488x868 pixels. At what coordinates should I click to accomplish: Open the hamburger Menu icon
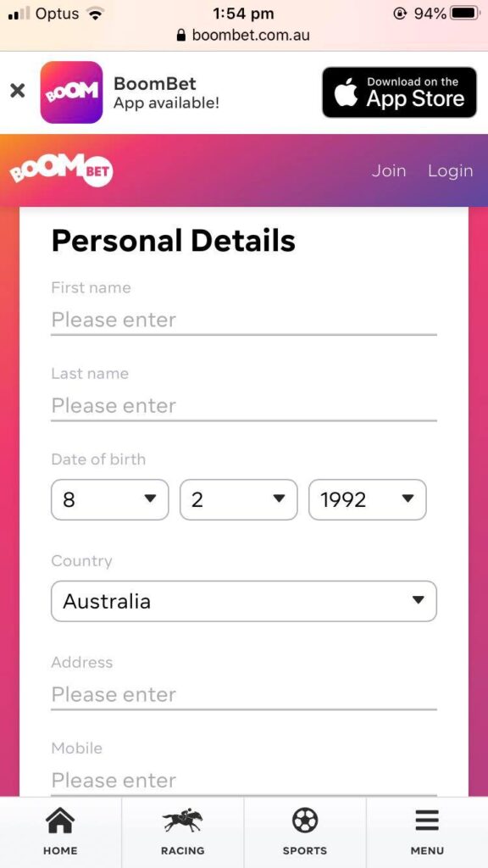pos(426,819)
